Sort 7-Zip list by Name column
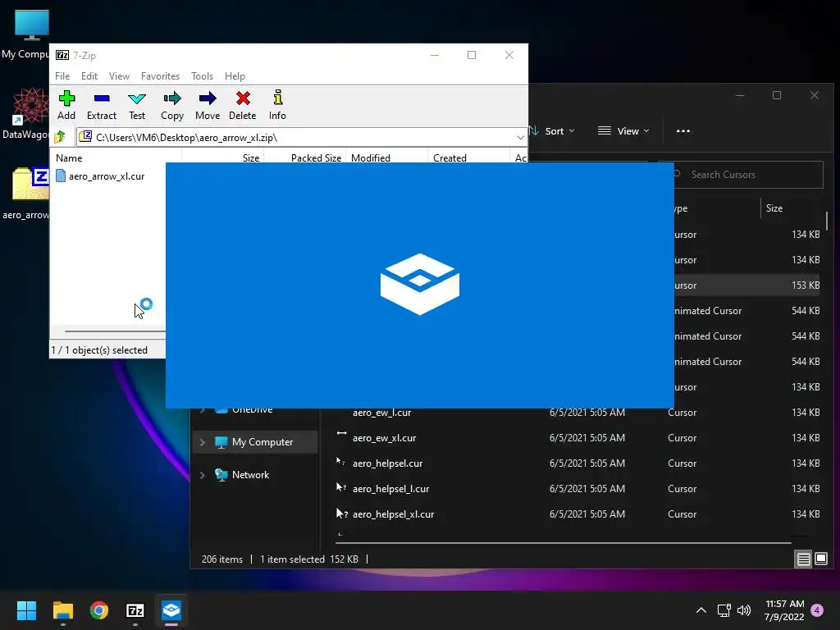The image size is (840, 630). tap(69, 158)
